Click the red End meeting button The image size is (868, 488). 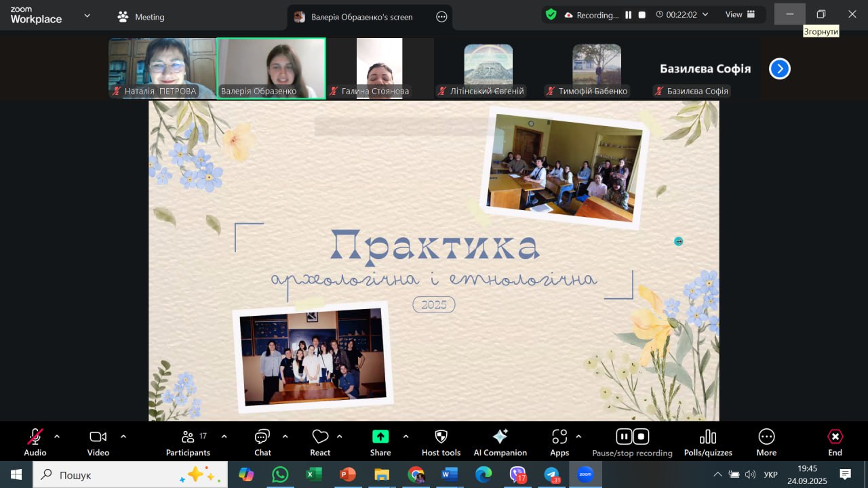[x=835, y=442]
